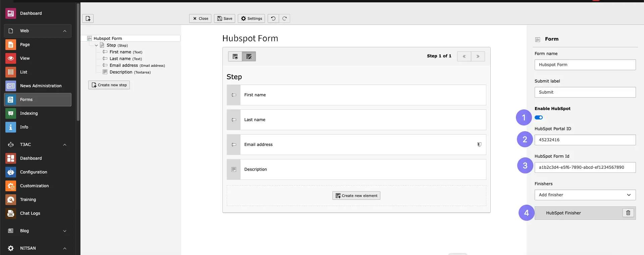Open the top Dashboard module icon
Image resolution: width=644 pixels, height=255 pixels.
tap(11, 13)
